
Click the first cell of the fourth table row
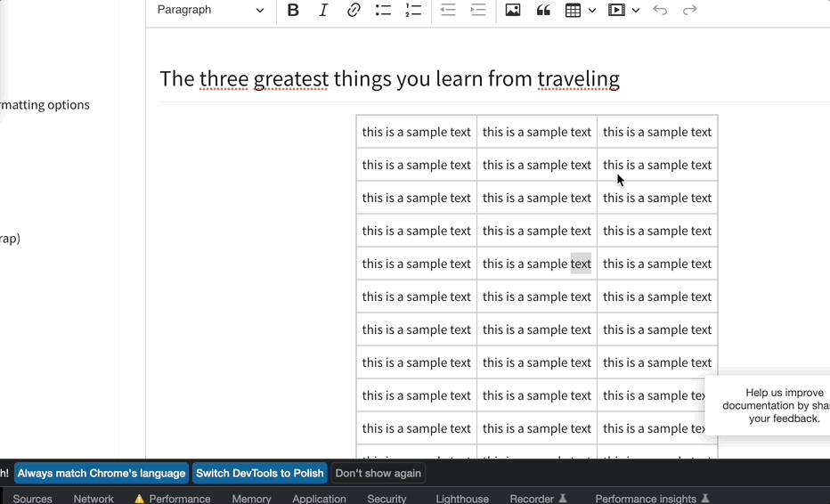click(x=417, y=231)
